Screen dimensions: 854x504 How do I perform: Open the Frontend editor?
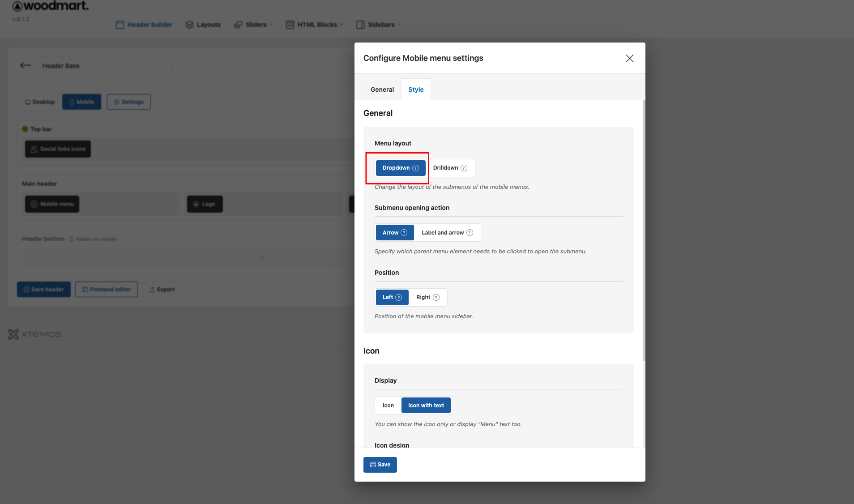pos(107,290)
